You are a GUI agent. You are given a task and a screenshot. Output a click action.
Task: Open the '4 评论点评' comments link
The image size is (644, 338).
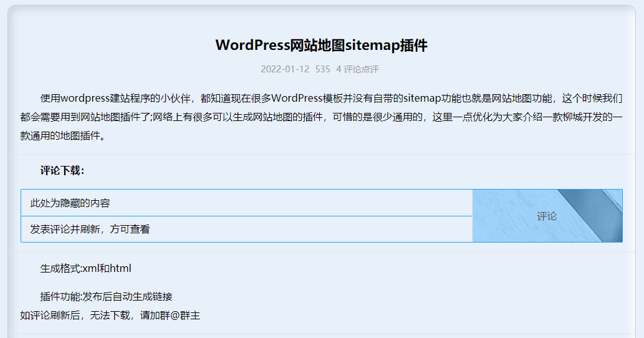click(357, 69)
